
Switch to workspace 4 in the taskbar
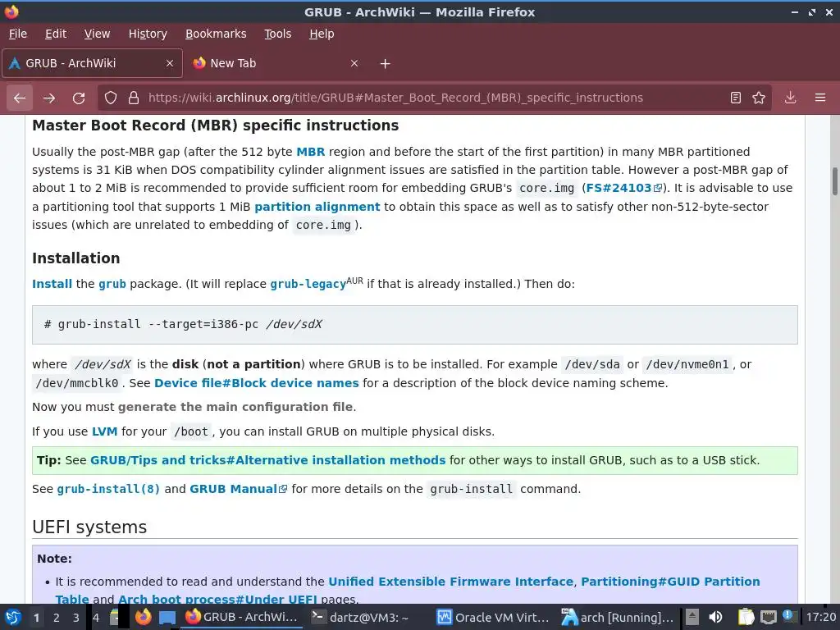[96, 618]
